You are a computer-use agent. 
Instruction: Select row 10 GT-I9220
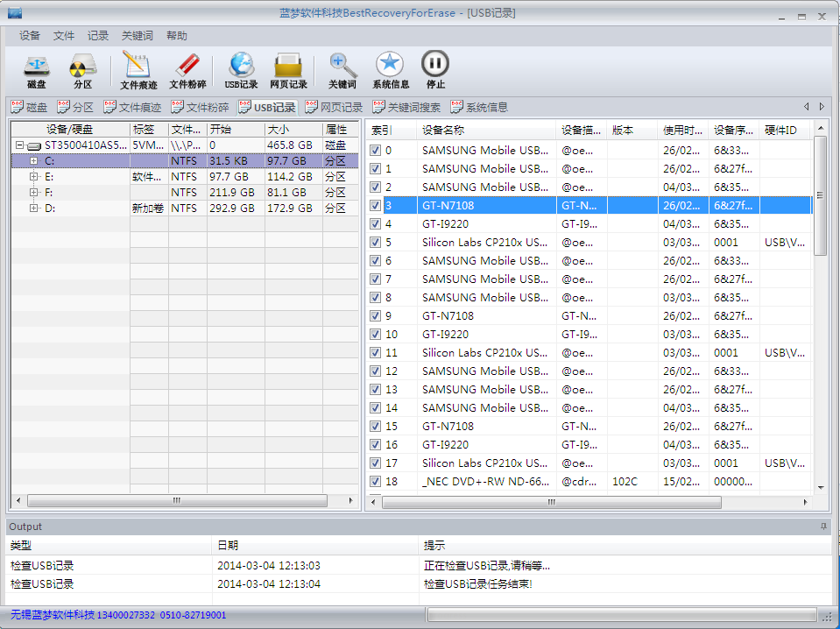pos(589,335)
